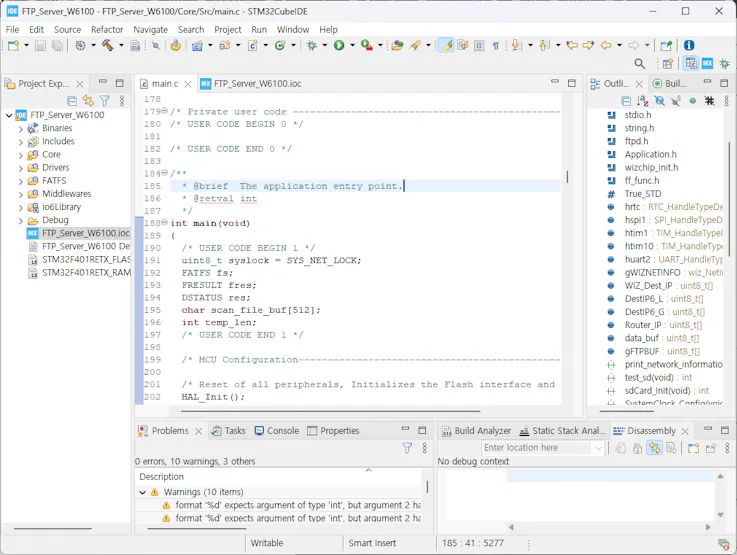Expand the Binaries folder

click(x=20, y=128)
